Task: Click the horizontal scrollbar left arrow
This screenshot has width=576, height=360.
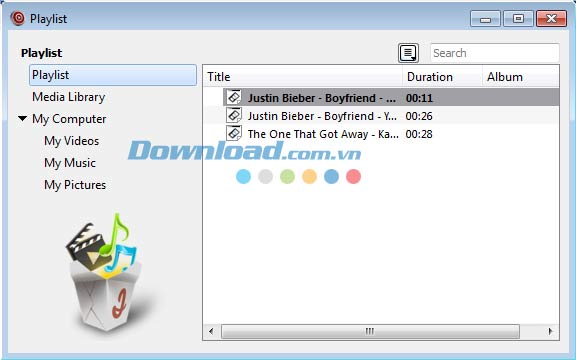Action: click(x=211, y=331)
